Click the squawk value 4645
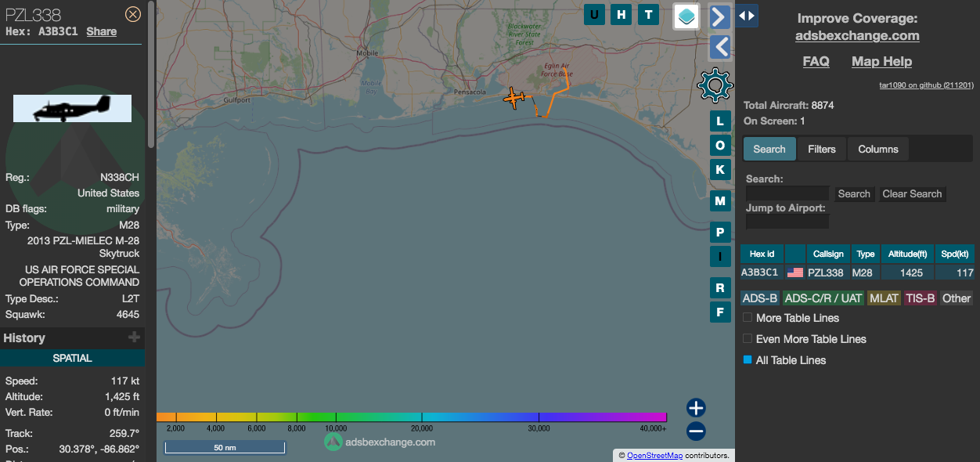Screen dimensions: 980x462 [x=126, y=314]
